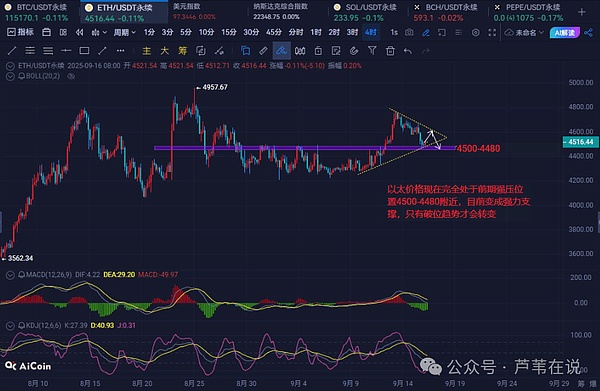Screen dimensions: 600x391
Task: Click the rewind replay icon
Action: (80, 33)
